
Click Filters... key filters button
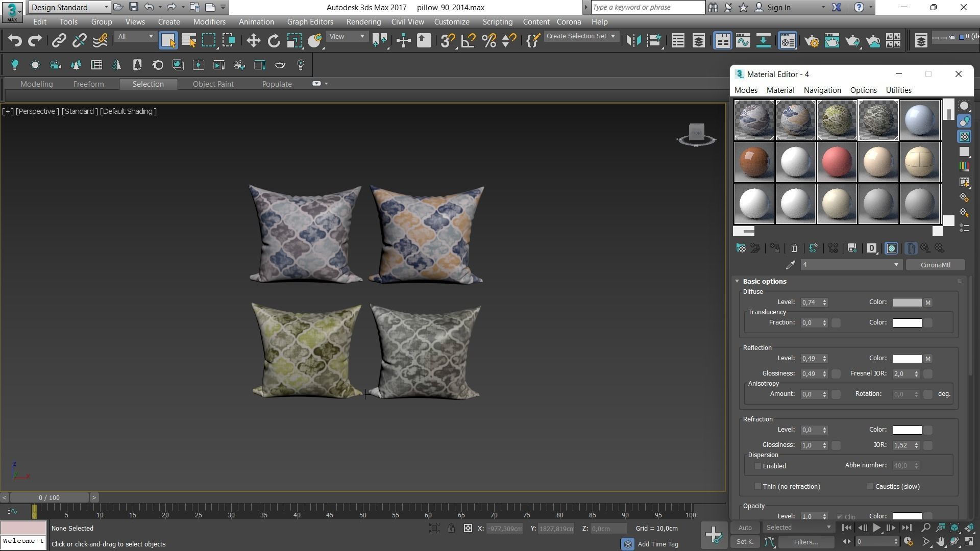[x=806, y=542]
